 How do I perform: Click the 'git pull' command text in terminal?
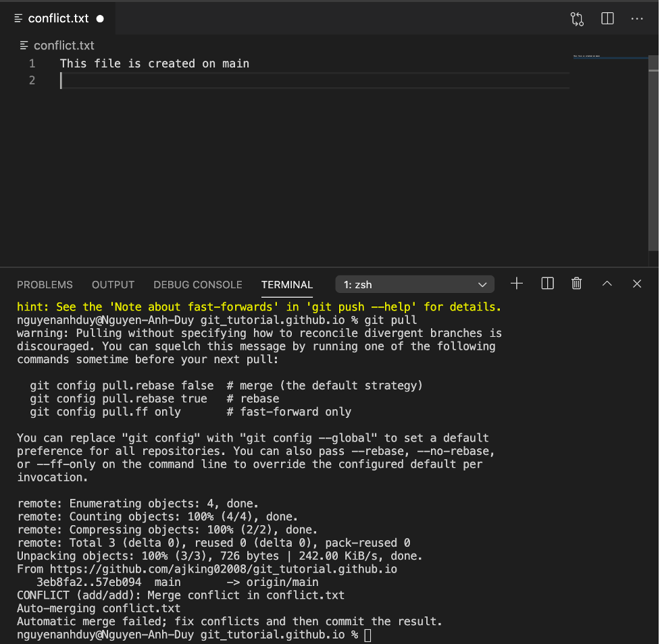pos(390,320)
